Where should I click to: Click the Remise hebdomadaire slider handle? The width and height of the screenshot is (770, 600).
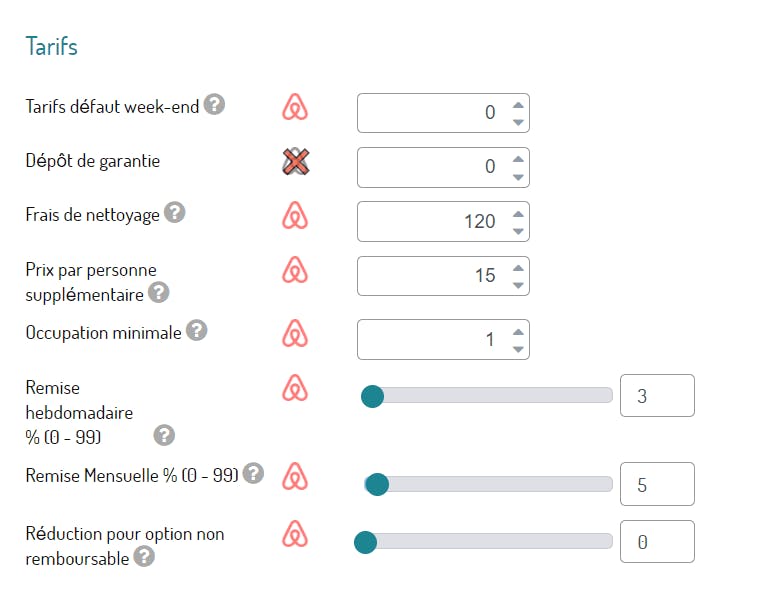point(372,397)
